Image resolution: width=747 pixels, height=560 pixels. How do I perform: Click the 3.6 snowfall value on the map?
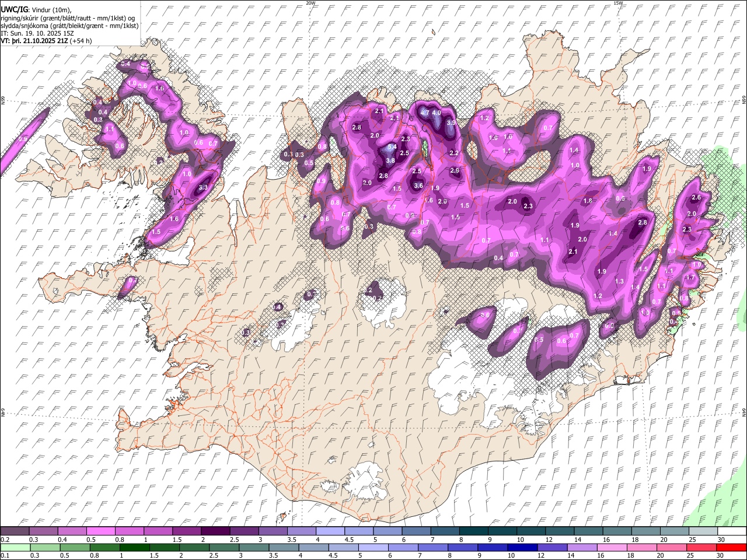[418, 186]
